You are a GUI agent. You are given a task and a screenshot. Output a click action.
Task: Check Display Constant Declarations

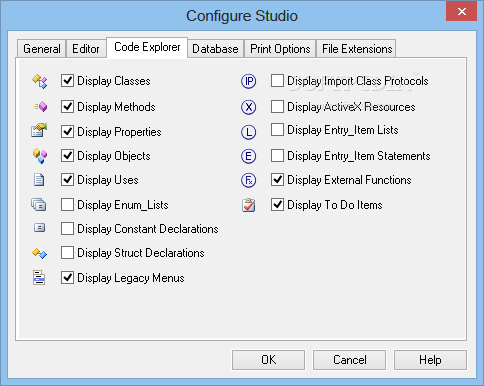(x=67, y=229)
